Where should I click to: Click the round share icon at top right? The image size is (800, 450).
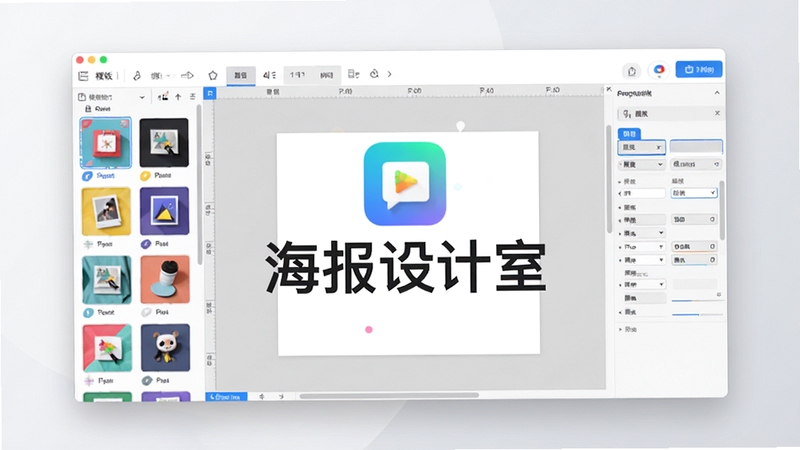[632, 71]
